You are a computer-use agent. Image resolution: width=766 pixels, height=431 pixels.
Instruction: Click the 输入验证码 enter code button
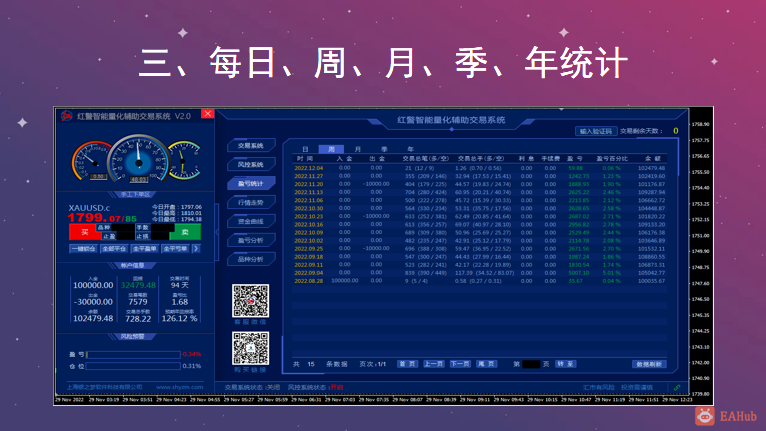pyautogui.click(x=596, y=131)
